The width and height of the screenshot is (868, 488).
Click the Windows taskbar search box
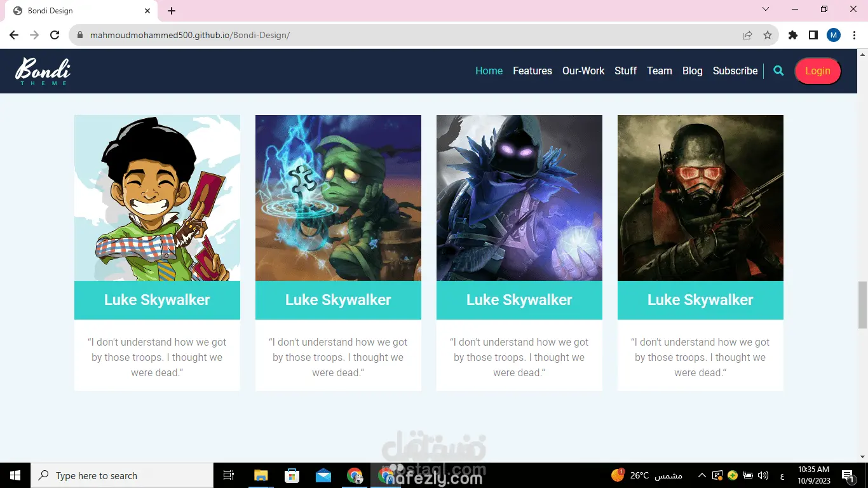coord(122,475)
